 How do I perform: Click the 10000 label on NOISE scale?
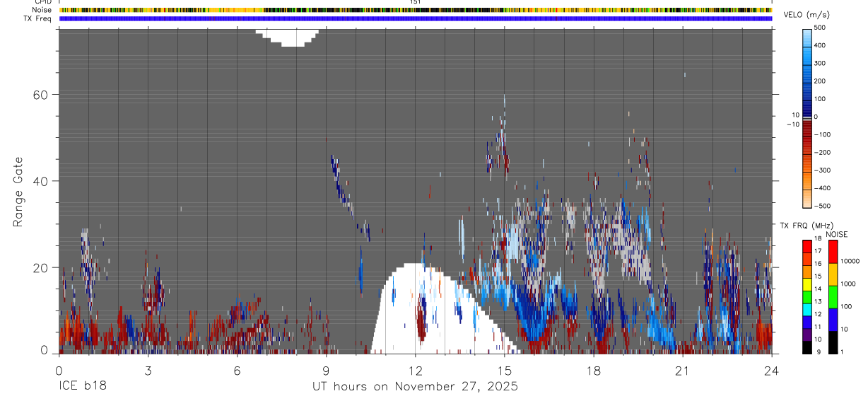[850, 260]
